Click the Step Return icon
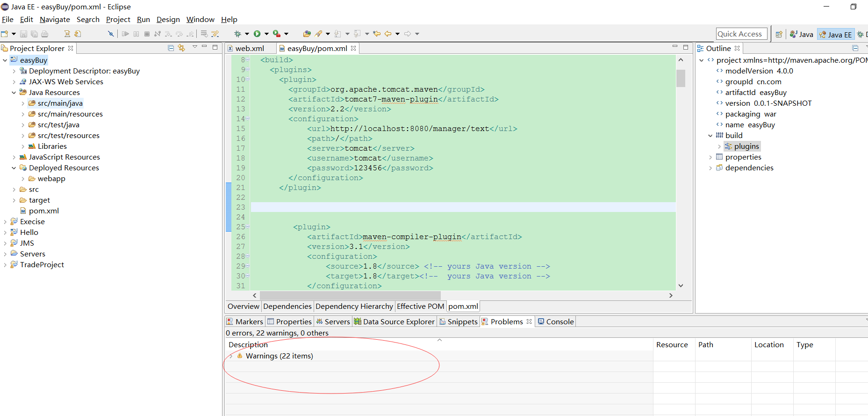Screen dimensions: 868x416 pyautogui.click(x=190, y=34)
